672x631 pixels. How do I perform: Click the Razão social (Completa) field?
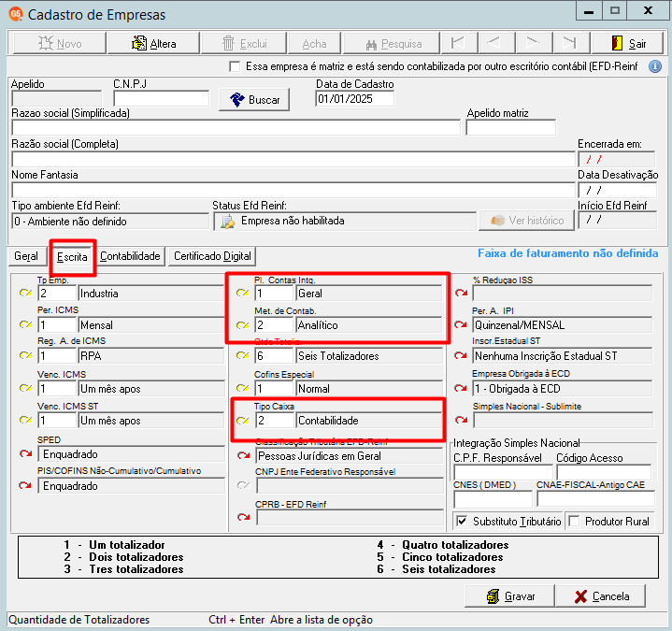293,159
